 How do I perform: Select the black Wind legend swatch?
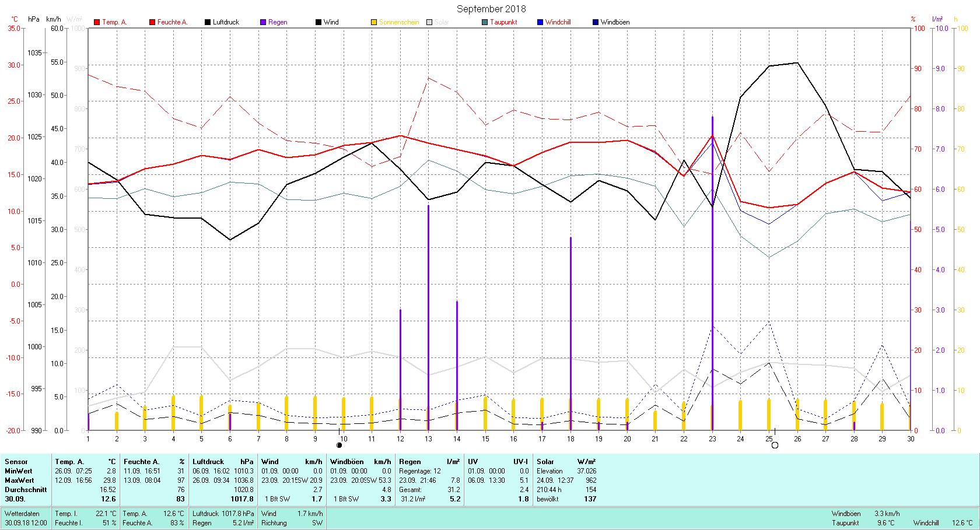(x=318, y=22)
